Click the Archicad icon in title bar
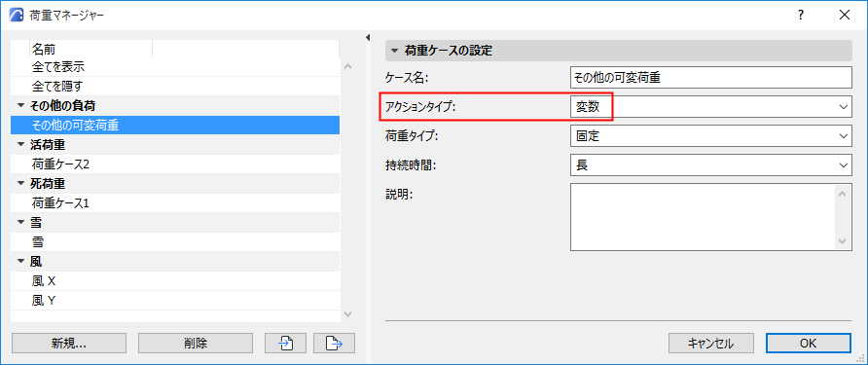 pos(17,15)
